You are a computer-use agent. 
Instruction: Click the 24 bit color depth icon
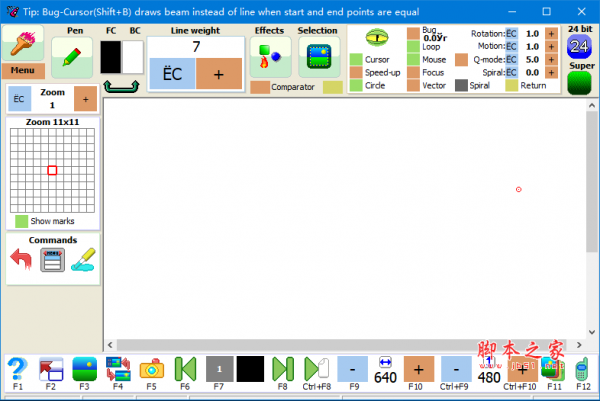(x=579, y=46)
